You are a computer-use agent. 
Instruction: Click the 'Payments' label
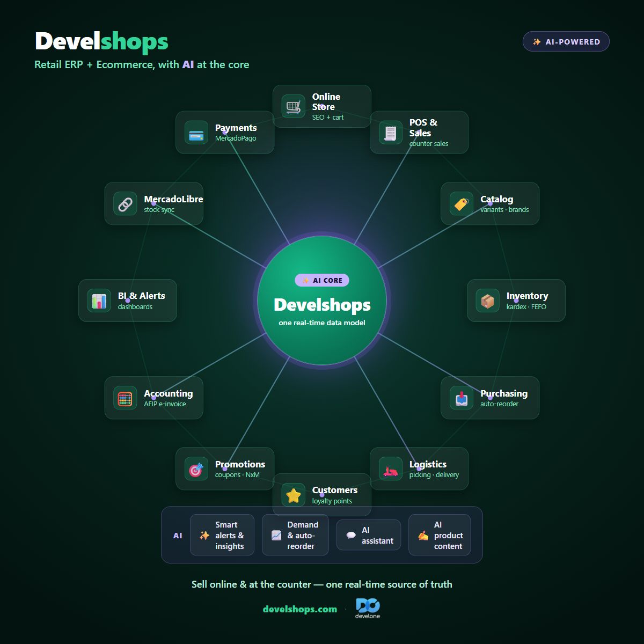[x=236, y=128]
